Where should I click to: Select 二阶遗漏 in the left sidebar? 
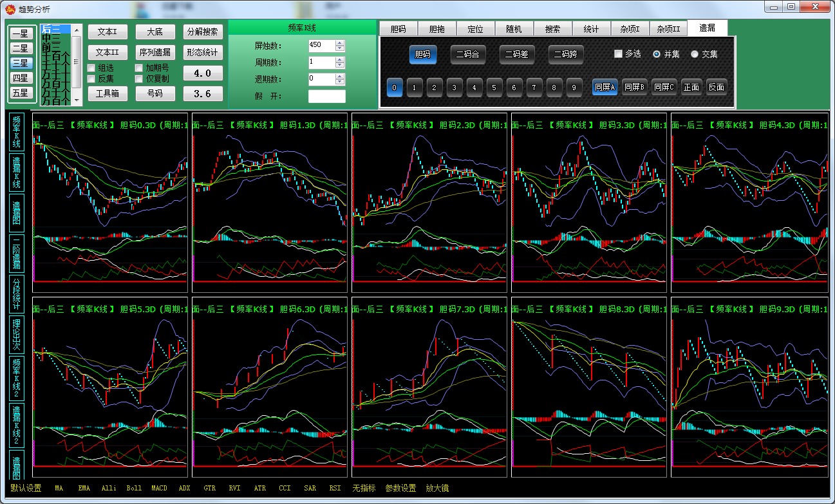tap(17, 254)
